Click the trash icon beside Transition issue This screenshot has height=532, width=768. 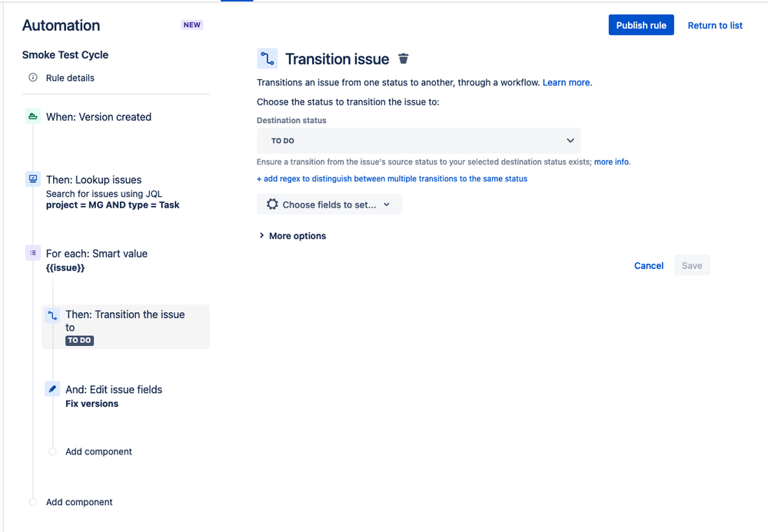pyautogui.click(x=404, y=59)
